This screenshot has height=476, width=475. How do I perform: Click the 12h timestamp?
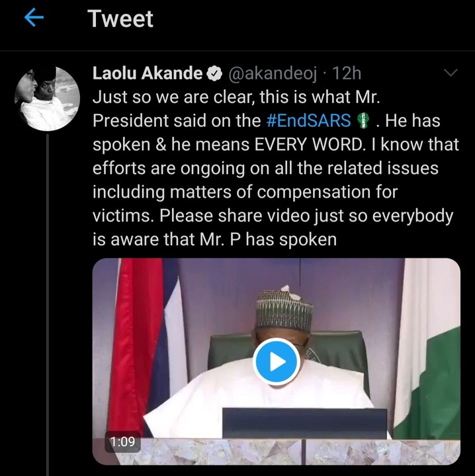pyautogui.click(x=346, y=73)
